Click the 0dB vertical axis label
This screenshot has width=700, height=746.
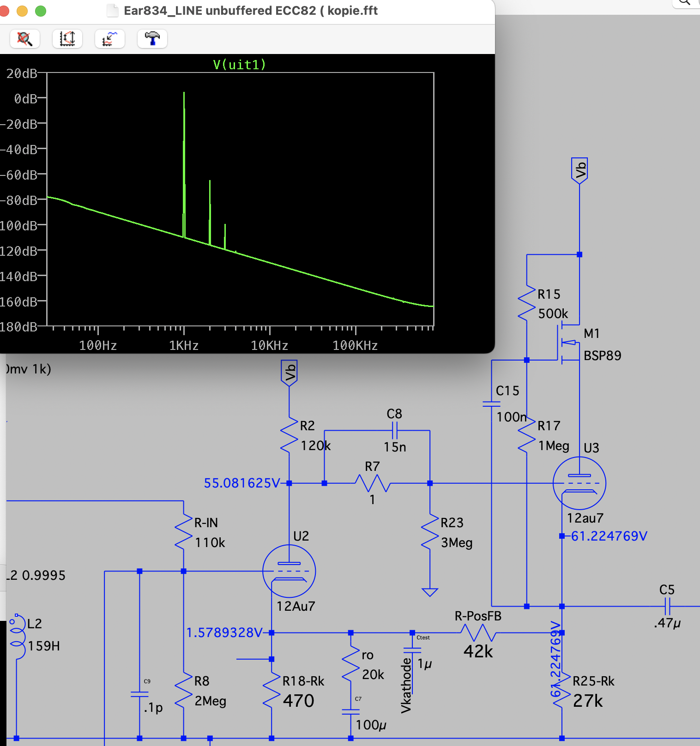click(25, 99)
